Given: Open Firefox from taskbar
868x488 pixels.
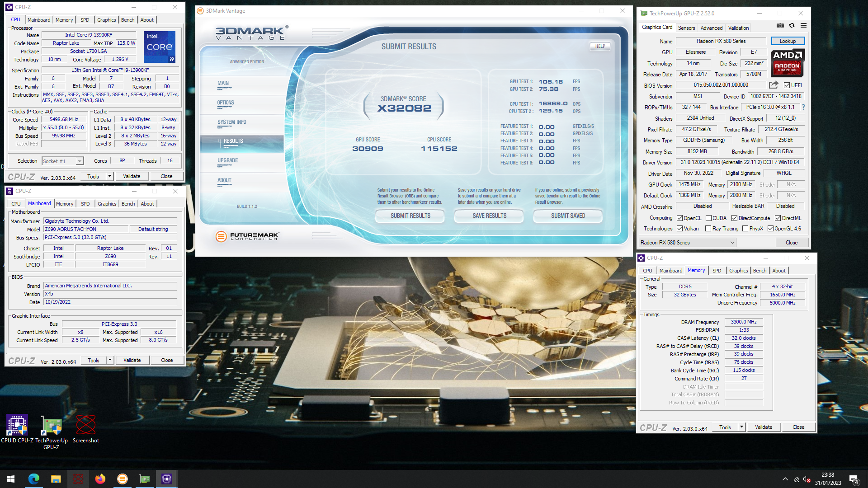Looking at the screenshot, I should click(x=100, y=479).
